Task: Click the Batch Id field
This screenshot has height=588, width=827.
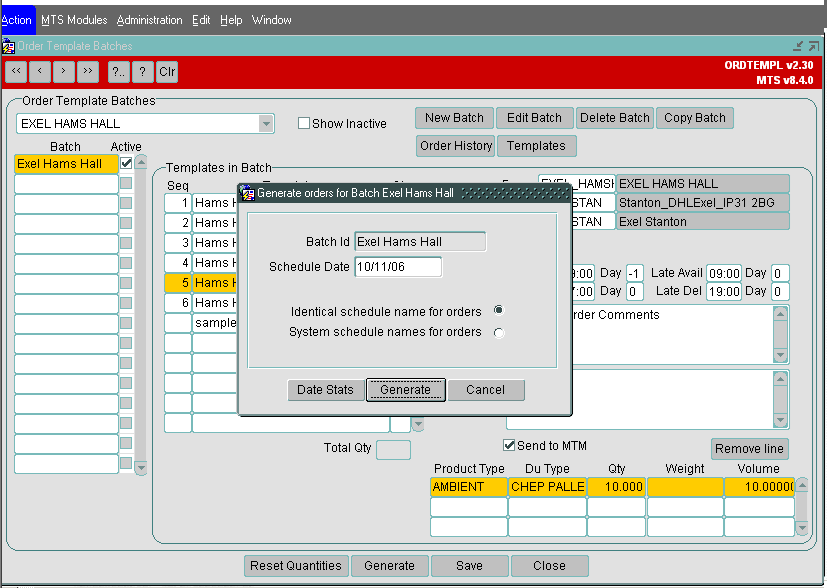Action: pos(420,242)
